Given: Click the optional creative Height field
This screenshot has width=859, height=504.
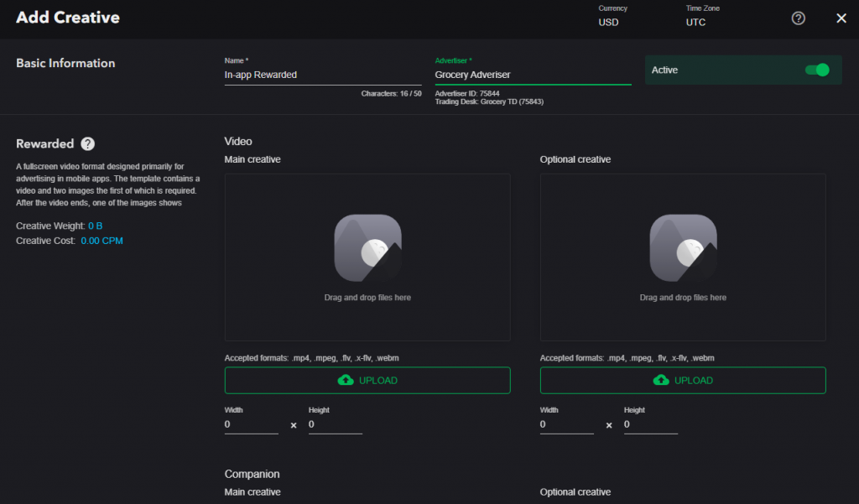Looking at the screenshot, I should (650, 425).
